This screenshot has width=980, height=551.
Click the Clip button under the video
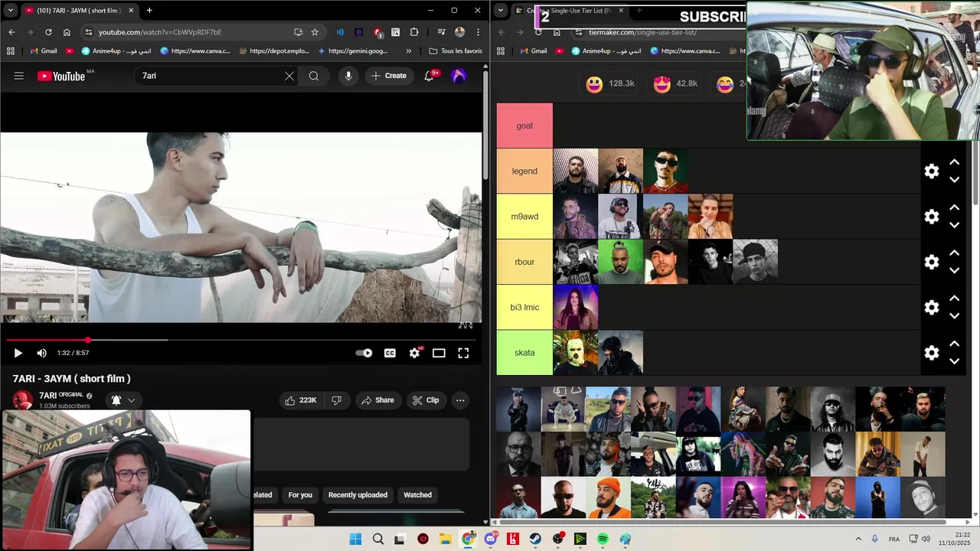[x=426, y=400]
